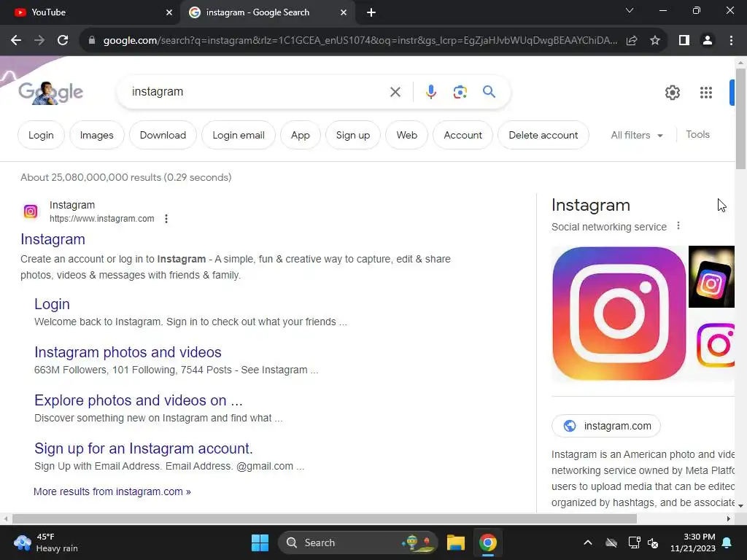747x560 pixels.
Task: Select the Login filter chip
Action: click(x=41, y=135)
